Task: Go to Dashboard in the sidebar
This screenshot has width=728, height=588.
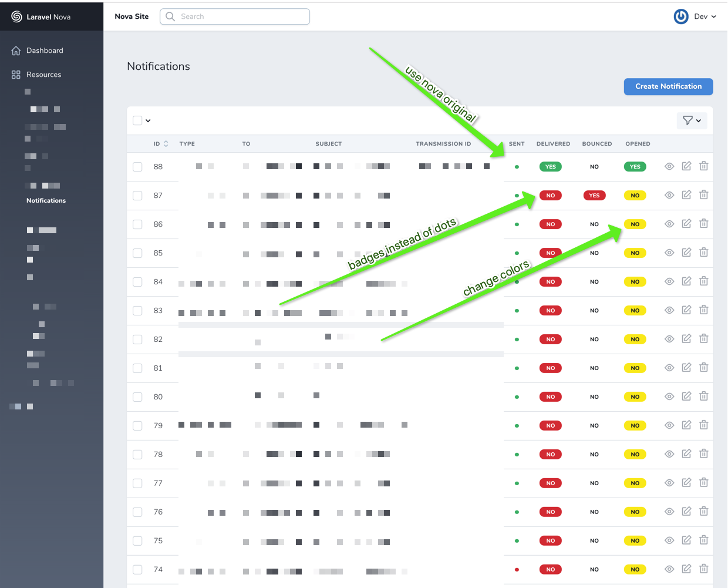Action: (45, 51)
